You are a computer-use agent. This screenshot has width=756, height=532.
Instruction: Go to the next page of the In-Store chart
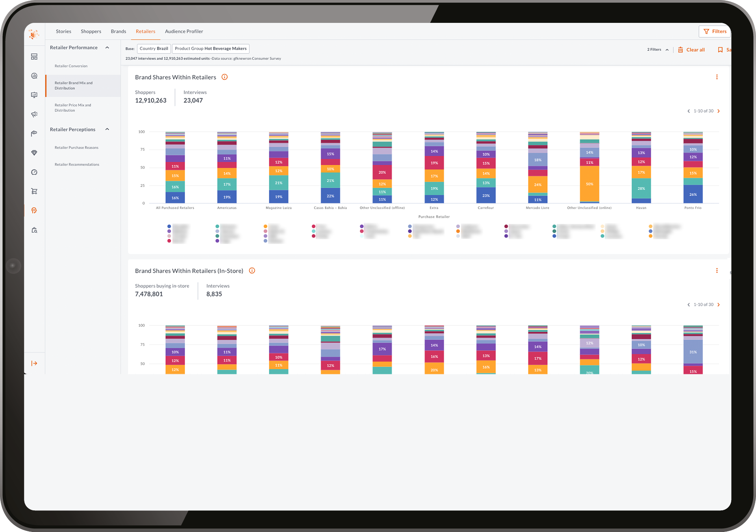pyautogui.click(x=719, y=305)
